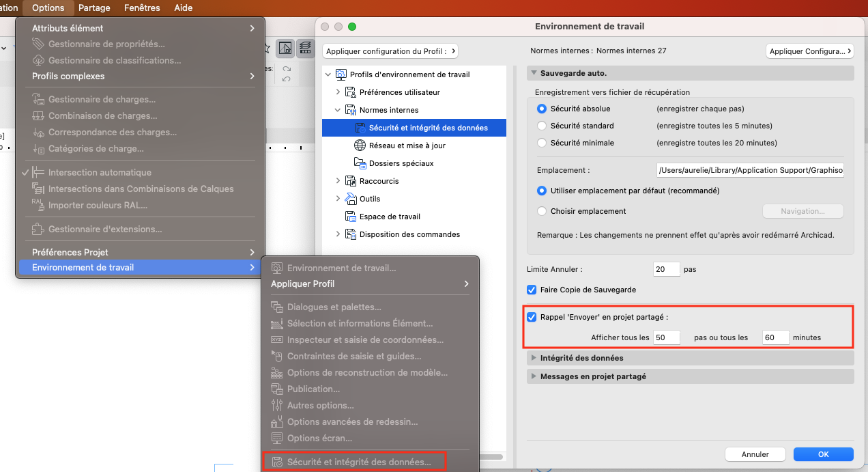The height and width of the screenshot is (472, 868).
Task: Click Outils tree icon
Action: [x=351, y=199]
